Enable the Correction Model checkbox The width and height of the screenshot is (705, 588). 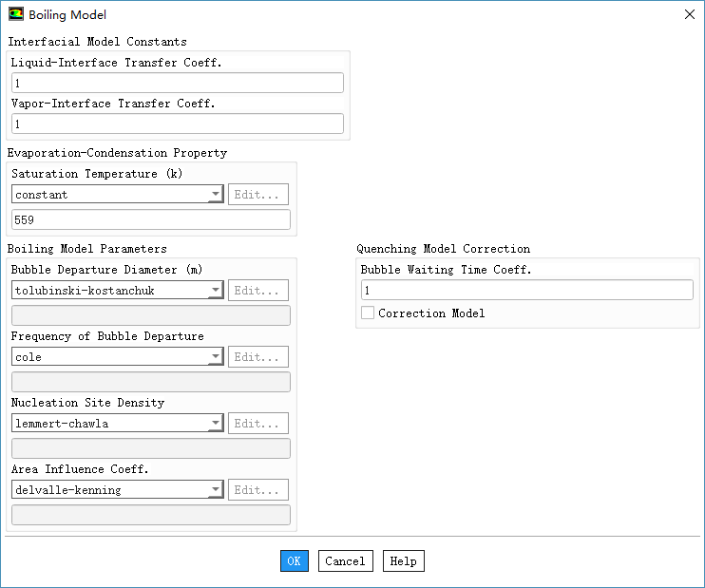pyautogui.click(x=368, y=313)
